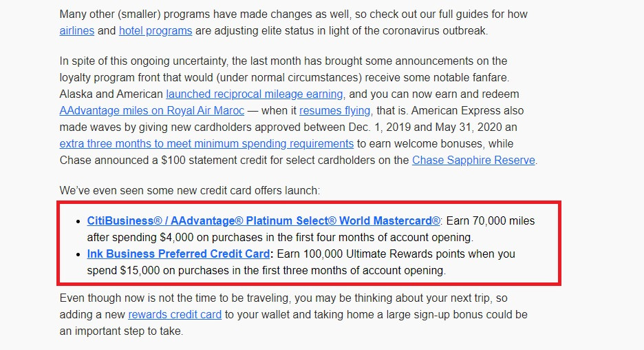The width and height of the screenshot is (644, 350).
Task: Follow the launched reciprocal mileage earning link
Action: pyautogui.click(x=255, y=94)
